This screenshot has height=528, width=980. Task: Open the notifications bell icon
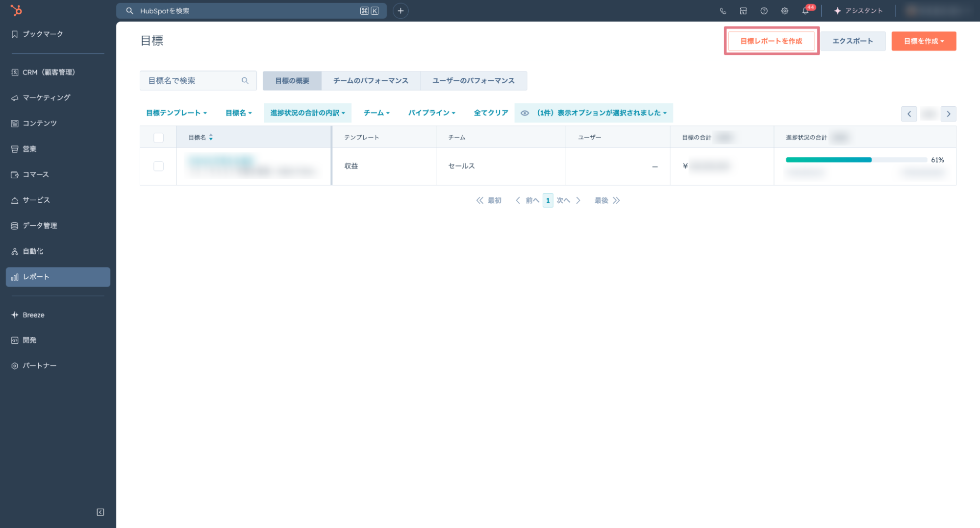pyautogui.click(x=805, y=11)
